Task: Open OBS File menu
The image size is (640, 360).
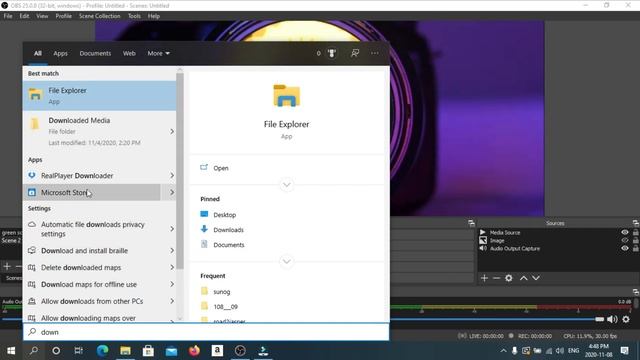Action: 8,16
